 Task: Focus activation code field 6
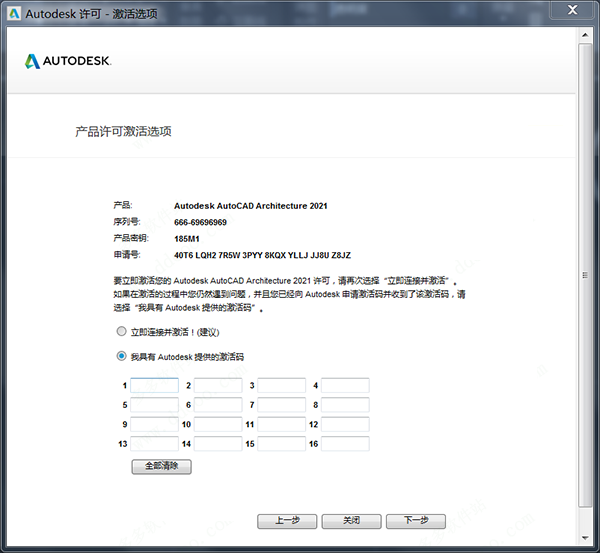[x=218, y=405]
